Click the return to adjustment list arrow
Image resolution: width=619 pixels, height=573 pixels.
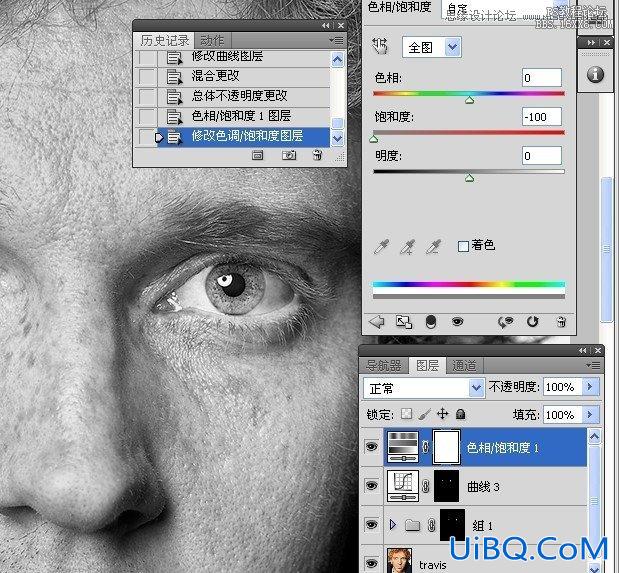pyautogui.click(x=377, y=322)
